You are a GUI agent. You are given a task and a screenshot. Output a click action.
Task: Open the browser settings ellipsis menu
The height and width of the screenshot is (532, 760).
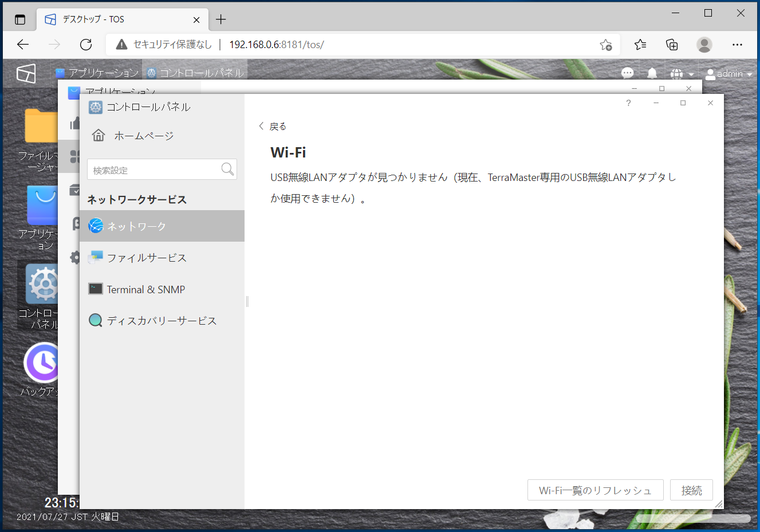(737, 45)
